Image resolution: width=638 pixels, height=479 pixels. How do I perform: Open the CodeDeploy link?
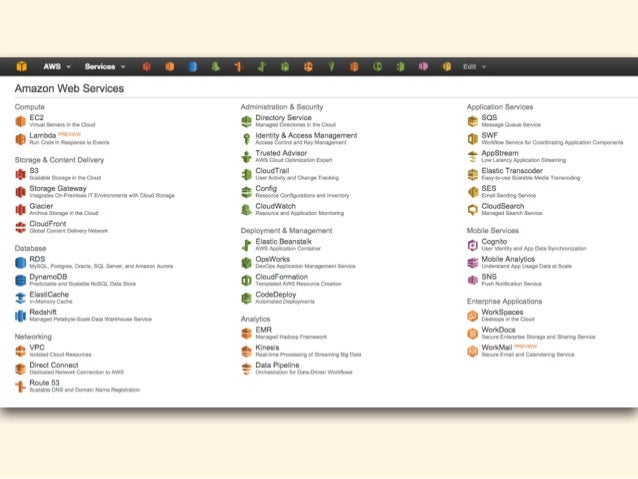tap(276, 294)
